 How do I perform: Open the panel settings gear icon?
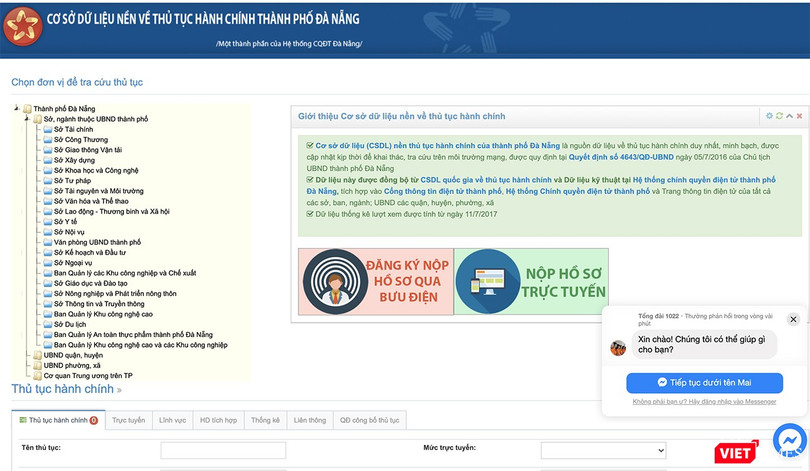(x=769, y=116)
